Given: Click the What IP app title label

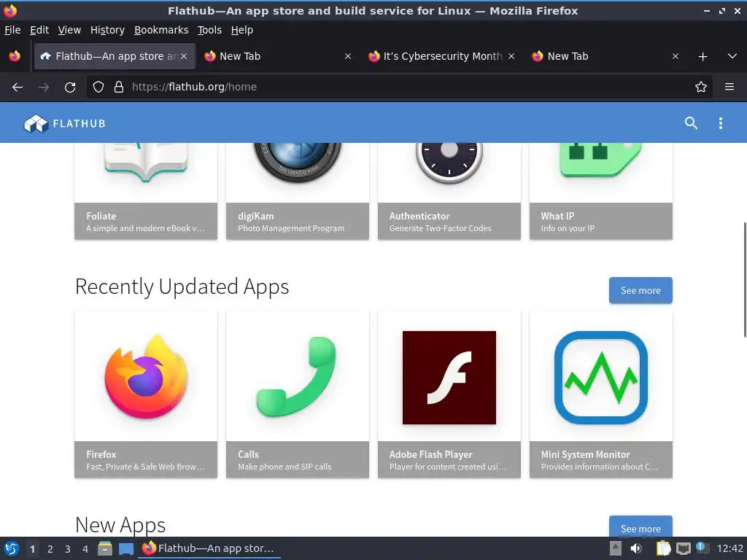Looking at the screenshot, I should click(557, 216).
